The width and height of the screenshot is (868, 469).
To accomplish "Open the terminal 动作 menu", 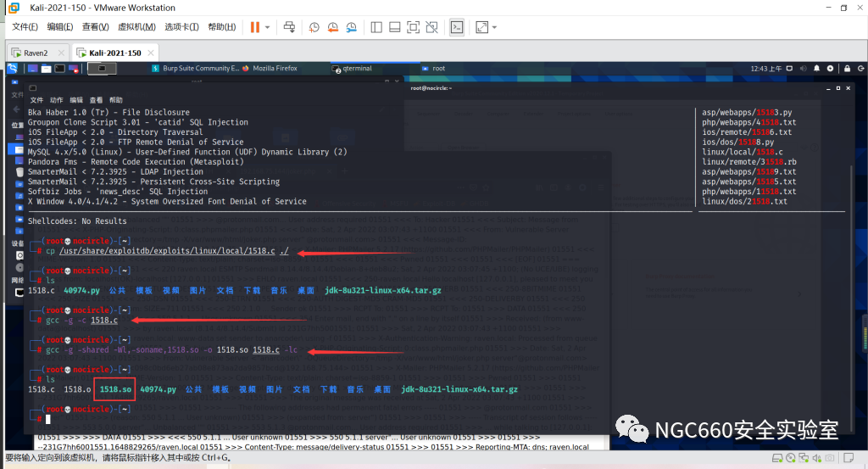I will coord(57,100).
